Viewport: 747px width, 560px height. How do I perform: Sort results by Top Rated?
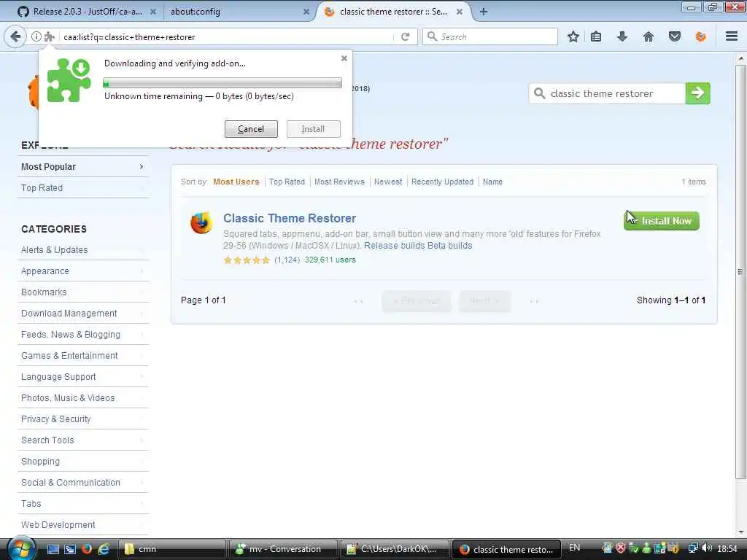click(x=287, y=182)
